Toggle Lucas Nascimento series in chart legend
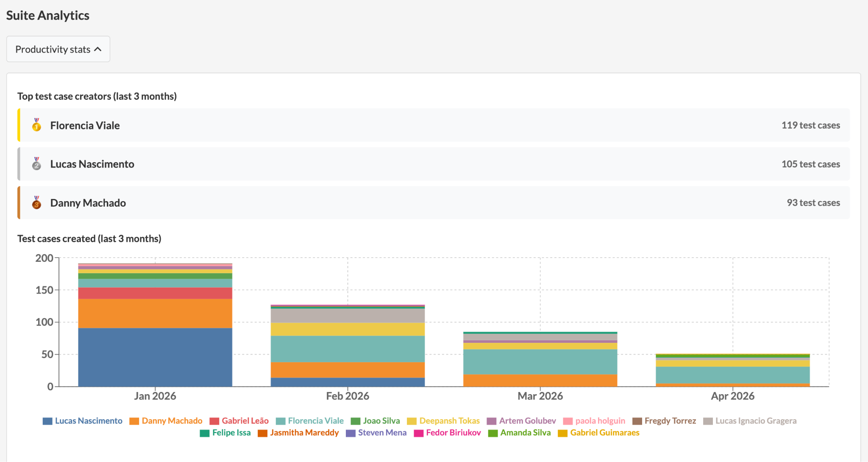 88,421
